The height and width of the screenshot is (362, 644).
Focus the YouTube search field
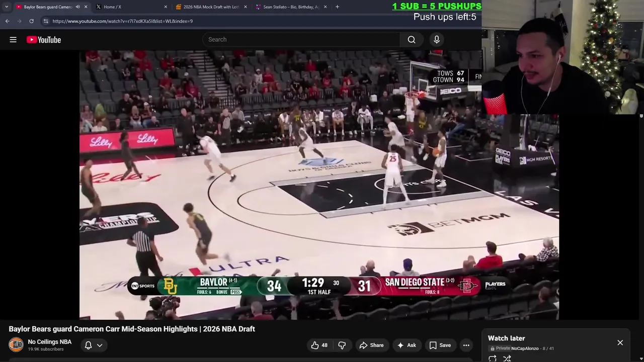coord(302,40)
